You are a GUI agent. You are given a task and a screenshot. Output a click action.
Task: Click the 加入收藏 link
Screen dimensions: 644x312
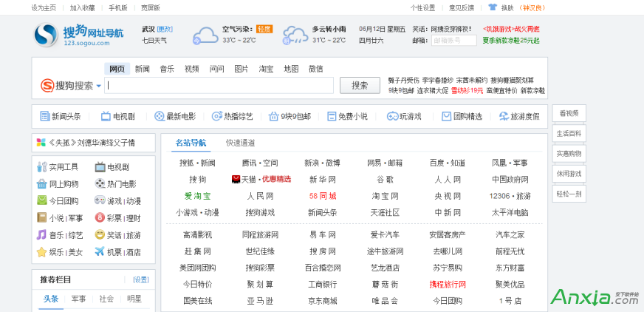(82, 7)
